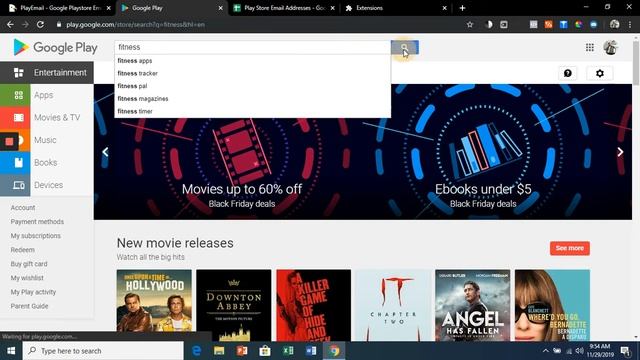
Task: Close the Google Play browser tab
Action: point(220,8)
